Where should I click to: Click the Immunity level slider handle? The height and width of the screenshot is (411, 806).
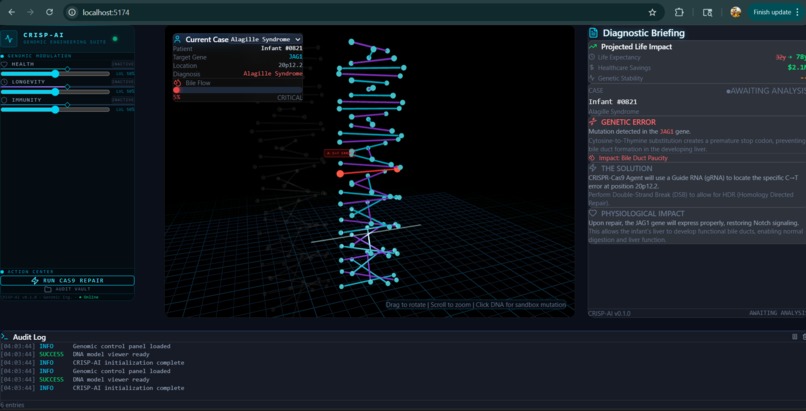pos(55,109)
